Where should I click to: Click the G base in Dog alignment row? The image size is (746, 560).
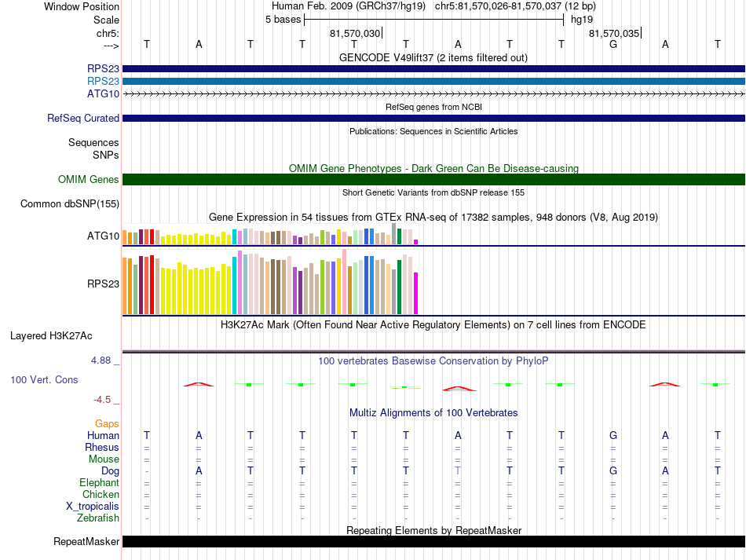(613, 470)
